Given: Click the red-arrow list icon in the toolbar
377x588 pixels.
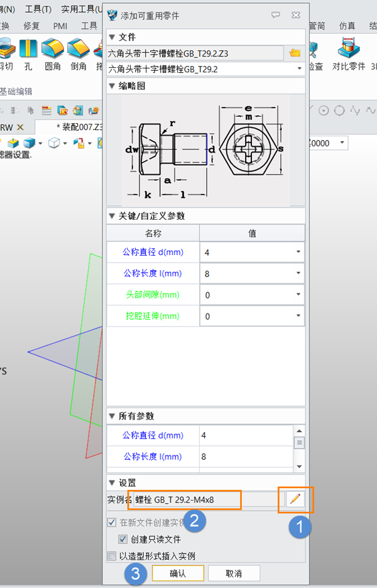Looking at the screenshot, I should (46, 111).
